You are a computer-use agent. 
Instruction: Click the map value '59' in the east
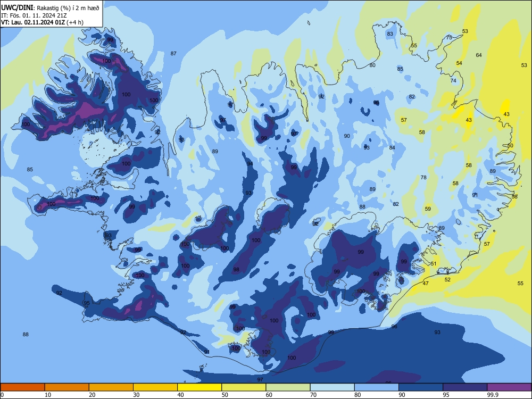click(428, 209)
